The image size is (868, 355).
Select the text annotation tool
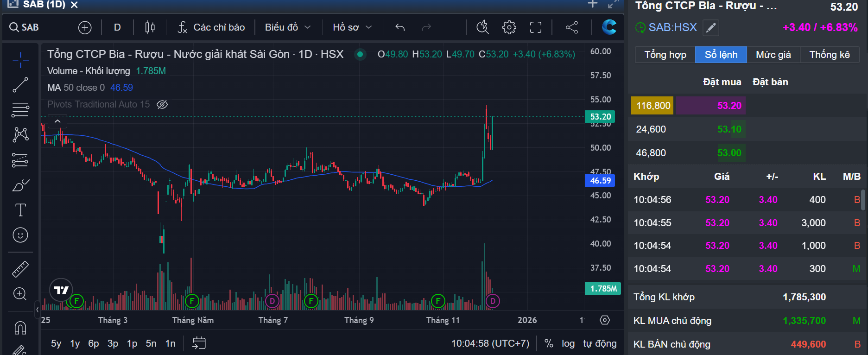click(x=20, y=210)
